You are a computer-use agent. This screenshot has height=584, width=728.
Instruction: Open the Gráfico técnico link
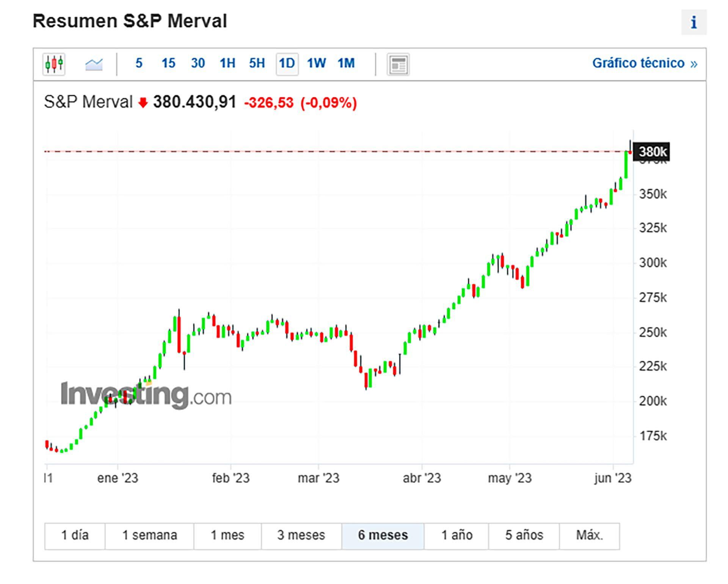644,63
